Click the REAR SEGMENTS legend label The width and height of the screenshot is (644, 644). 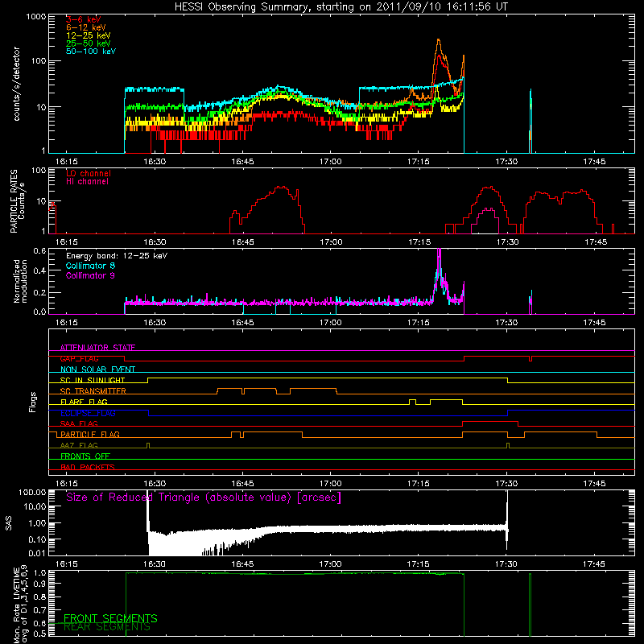pos(107,627)
